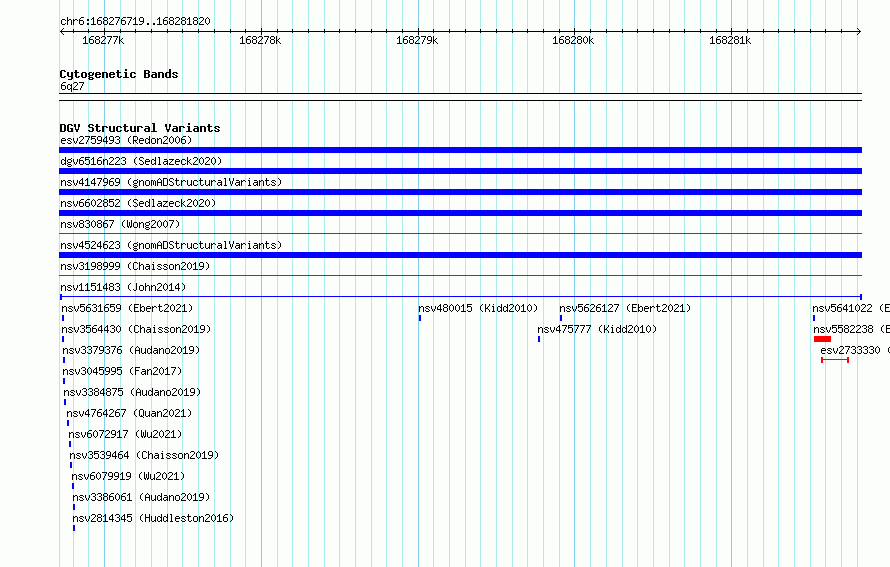Screen dimensions: 890x567
Task: Click the blue bar under nsv4524623
Action: click(x=460, y=255)
